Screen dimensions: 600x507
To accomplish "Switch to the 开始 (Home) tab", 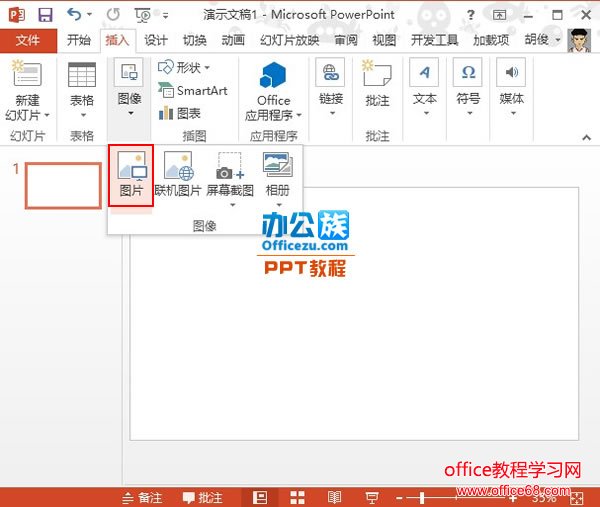I will [79, 40].
